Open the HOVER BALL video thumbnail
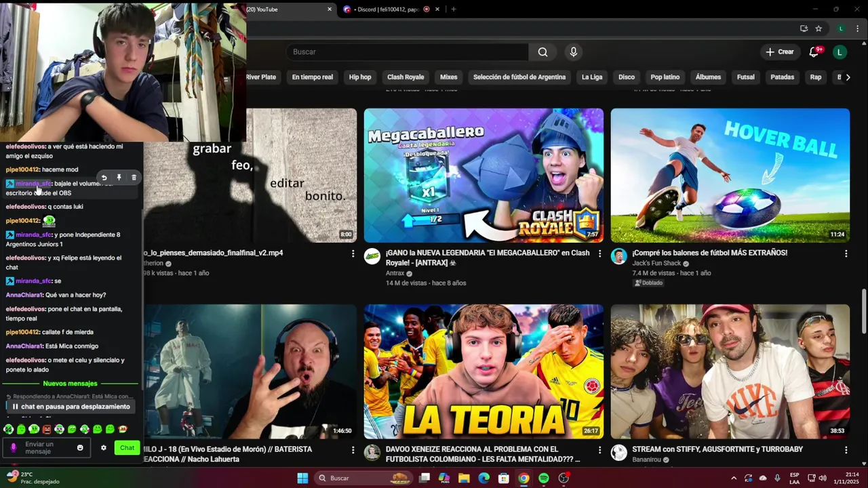The width and height of the screenshot is (868, 488). (x=730, y=176)
